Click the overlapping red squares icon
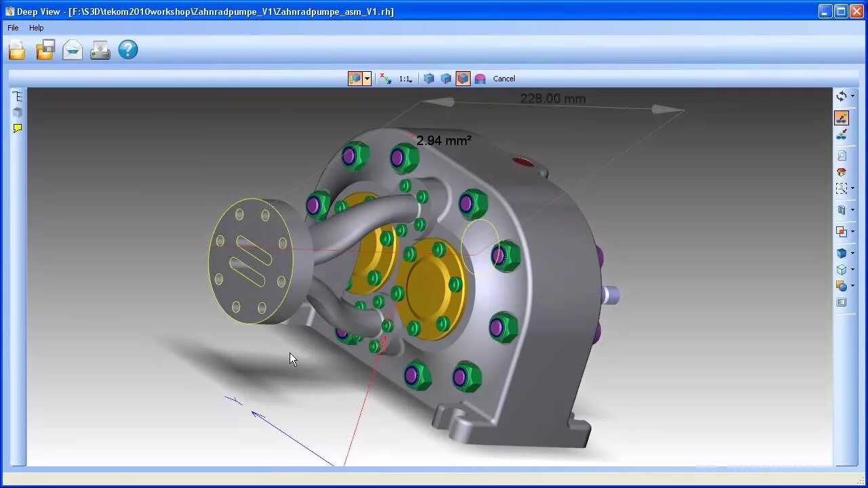 point(842,232)
